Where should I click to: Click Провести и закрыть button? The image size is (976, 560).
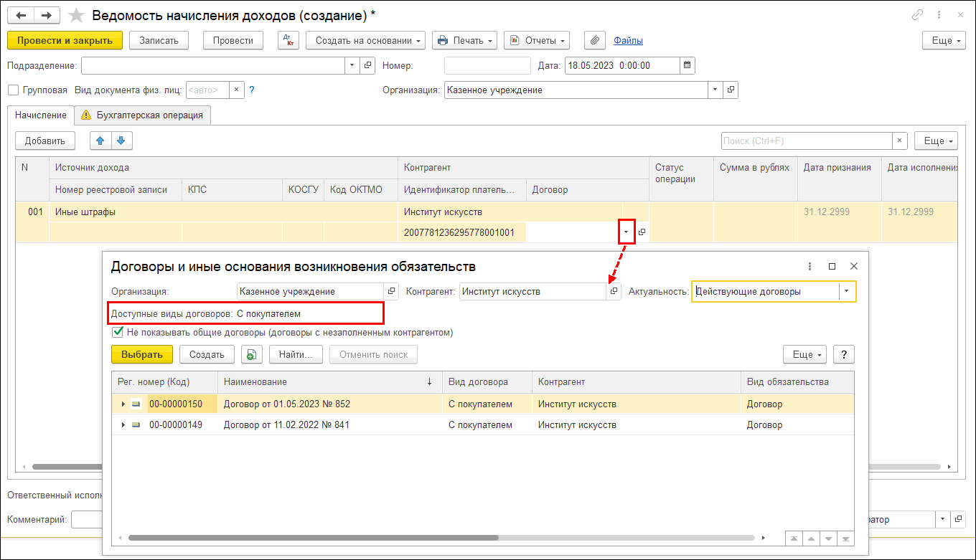(65, 40)
